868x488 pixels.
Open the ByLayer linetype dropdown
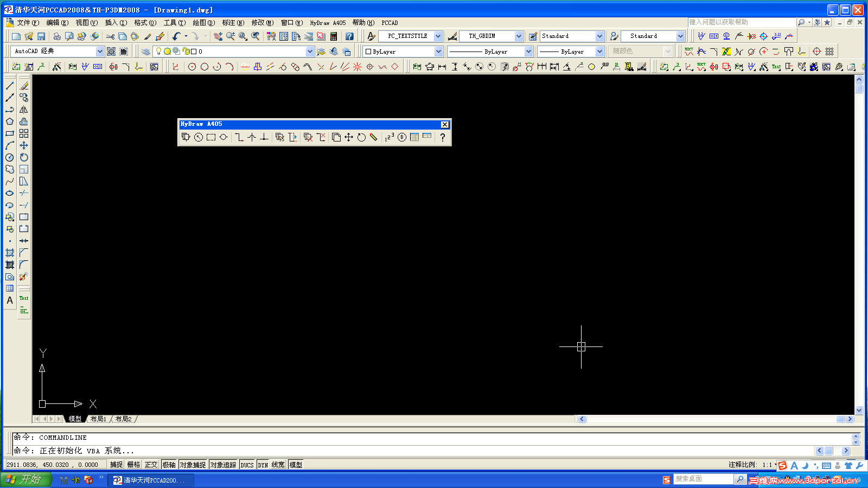(x=528, y=52)
